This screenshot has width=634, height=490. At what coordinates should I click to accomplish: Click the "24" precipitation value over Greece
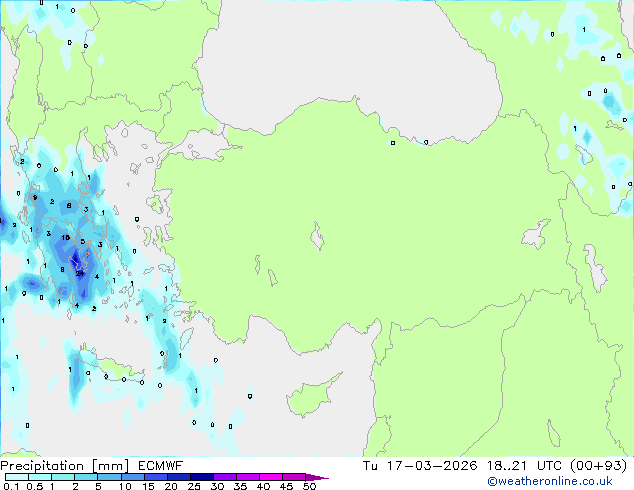80,274
